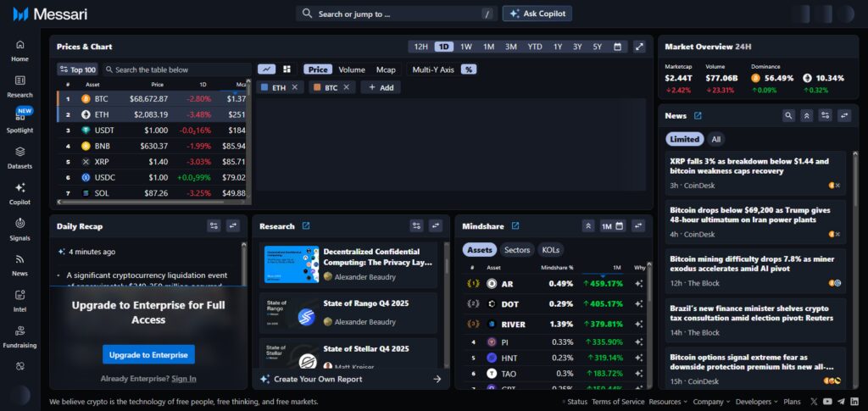Image resolution: width=868 pixels, height=411 pixels.
Task: Open Create Your Own Report
Action: coord(350,379)
